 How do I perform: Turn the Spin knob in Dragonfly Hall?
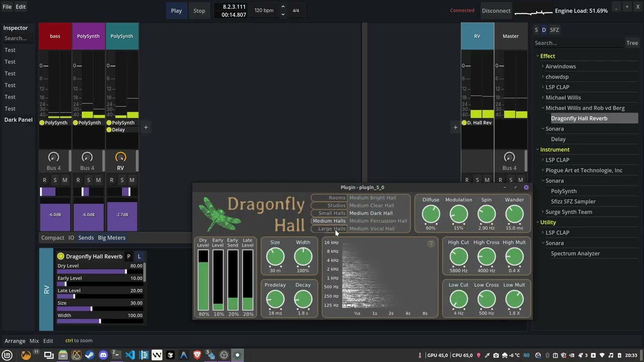[x=486, y=215]
